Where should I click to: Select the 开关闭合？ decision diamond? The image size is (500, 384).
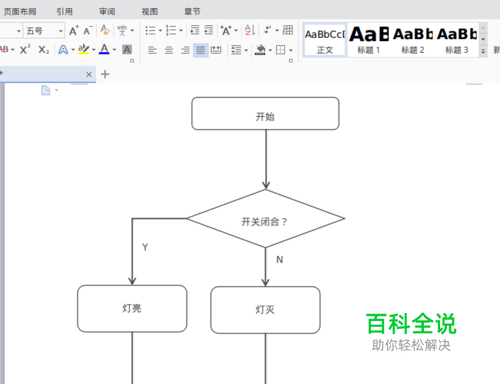pos(266,219)
